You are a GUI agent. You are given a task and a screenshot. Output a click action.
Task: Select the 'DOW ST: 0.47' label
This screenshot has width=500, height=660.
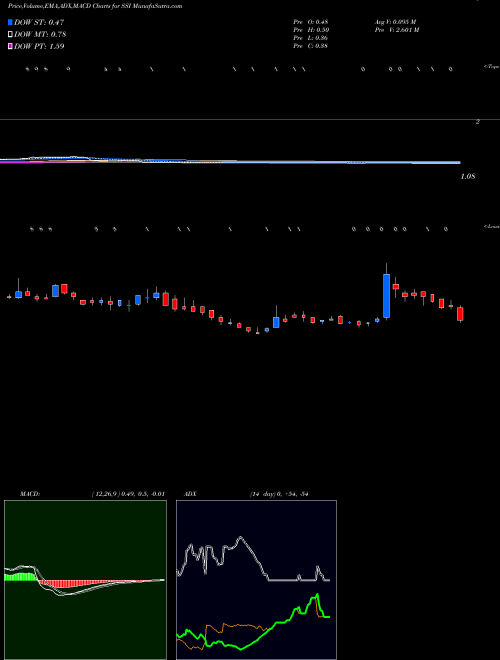[39, 22]
